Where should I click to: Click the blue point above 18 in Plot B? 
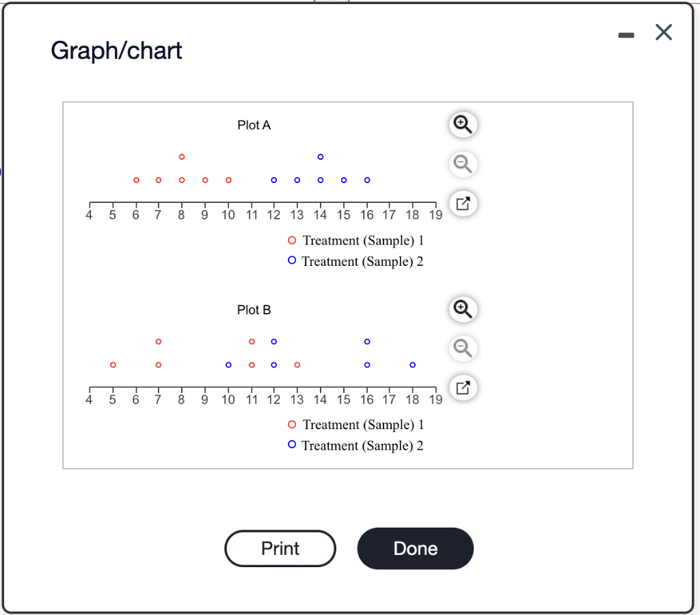click(412, 364)
